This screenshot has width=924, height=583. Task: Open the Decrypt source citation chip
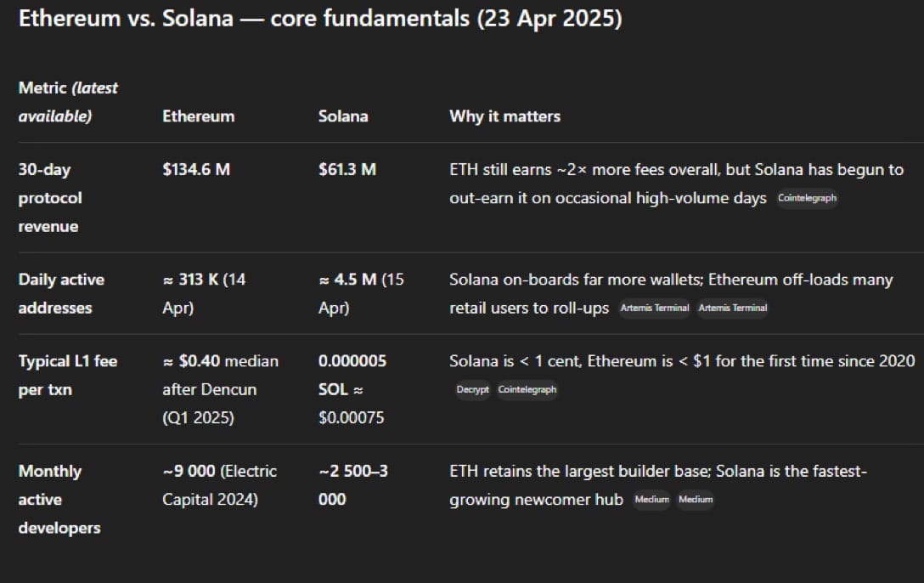472,389
